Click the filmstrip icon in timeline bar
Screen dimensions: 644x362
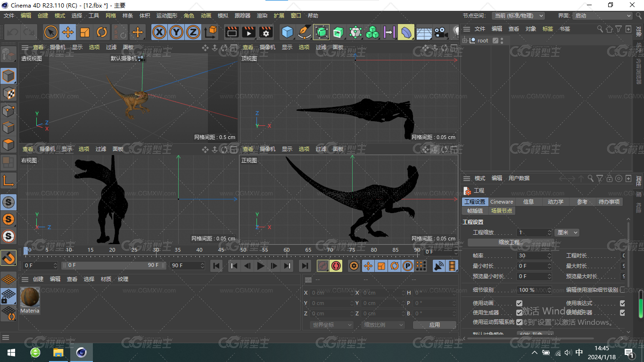coord(452,266)
